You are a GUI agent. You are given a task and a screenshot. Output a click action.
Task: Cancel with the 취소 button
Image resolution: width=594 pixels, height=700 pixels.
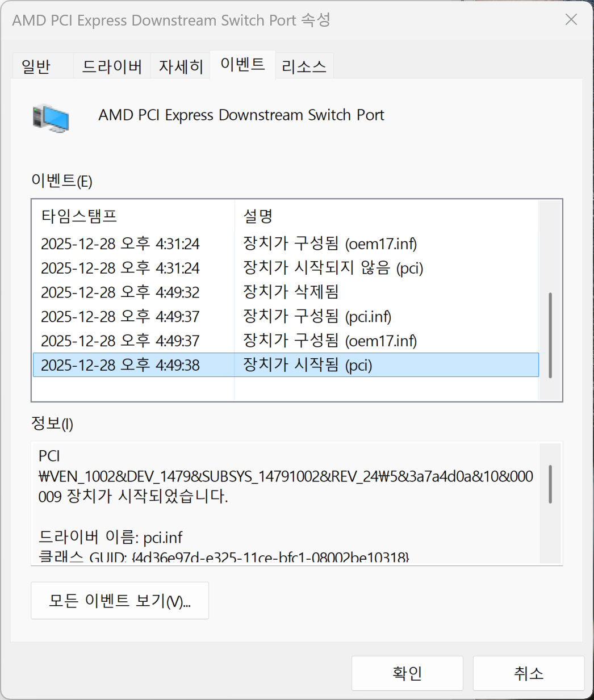[529, 673]
